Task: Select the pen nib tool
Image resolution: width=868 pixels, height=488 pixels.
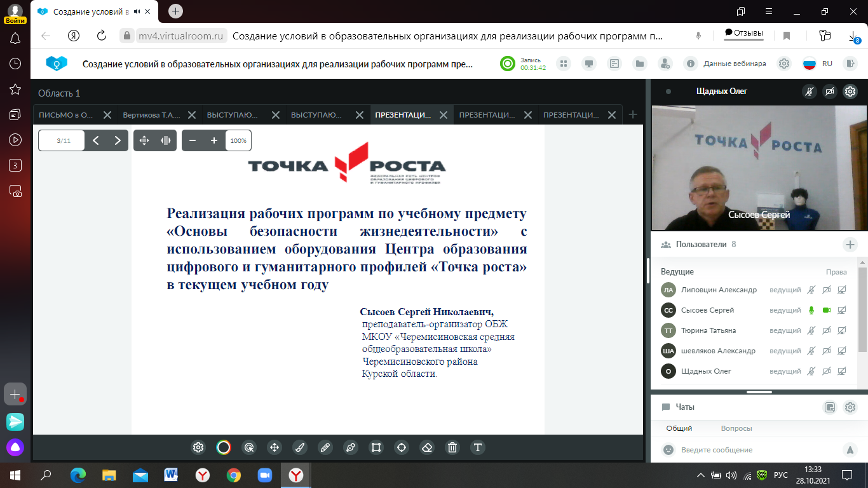Action: pyautogui.click(x=351, y=447)
